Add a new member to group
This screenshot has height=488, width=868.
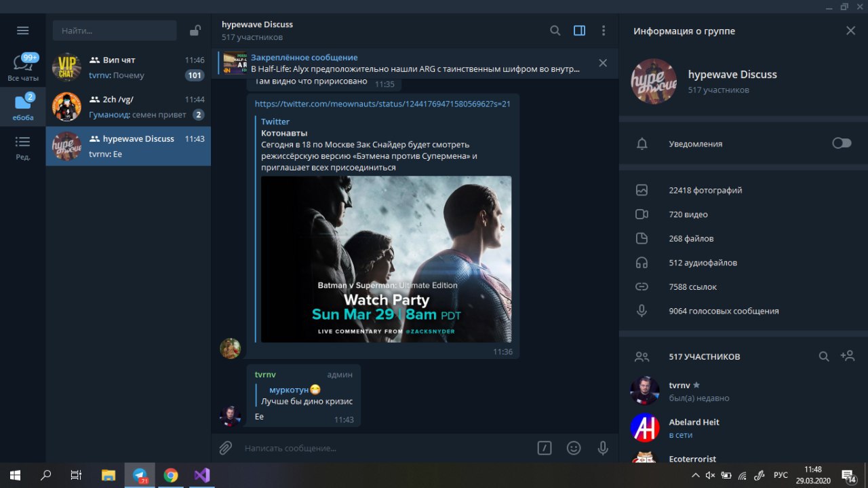[x=847, y=356]
